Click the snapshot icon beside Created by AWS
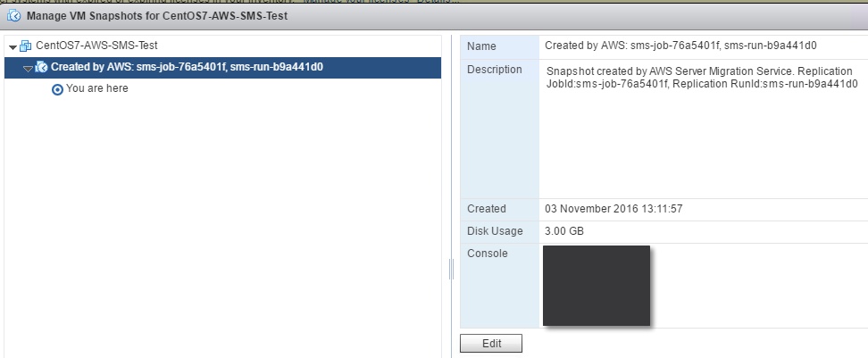The image size is (868, 358). 41,68
